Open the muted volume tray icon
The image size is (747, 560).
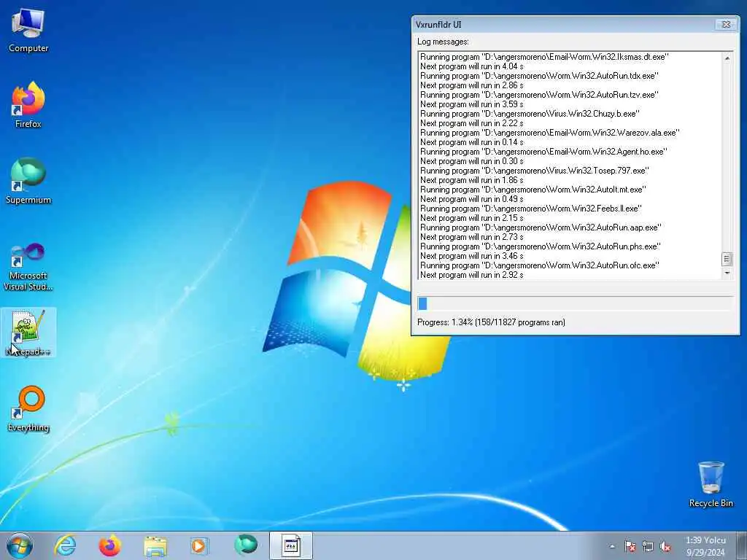(x=665, y=547)
